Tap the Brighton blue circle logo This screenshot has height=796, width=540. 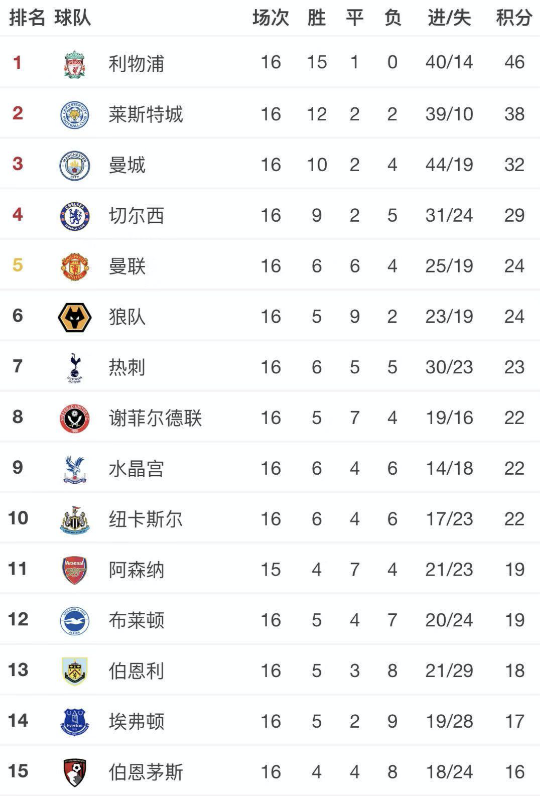tap(75, 620)
